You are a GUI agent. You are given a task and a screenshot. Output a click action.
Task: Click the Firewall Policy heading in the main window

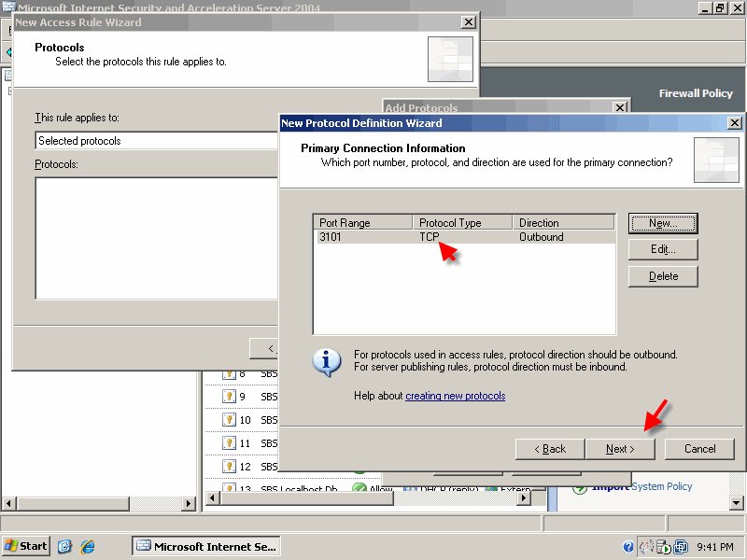tap(696, 93)
